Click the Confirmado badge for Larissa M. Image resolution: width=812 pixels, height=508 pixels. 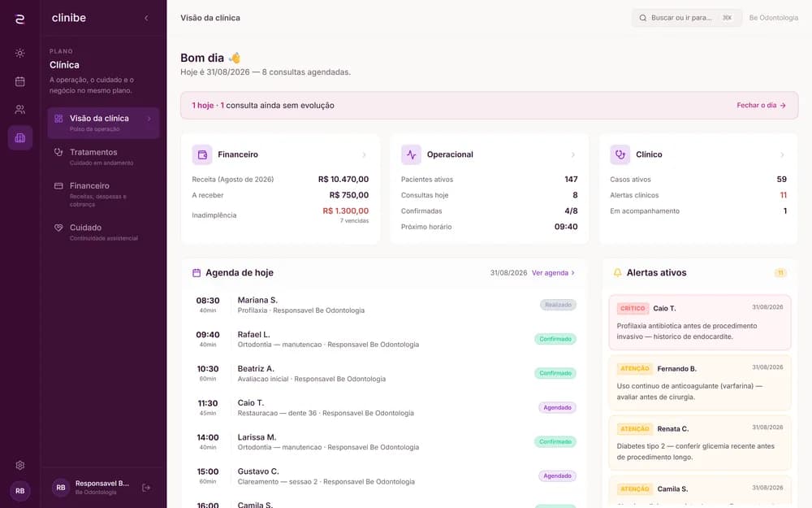point(555,441)
